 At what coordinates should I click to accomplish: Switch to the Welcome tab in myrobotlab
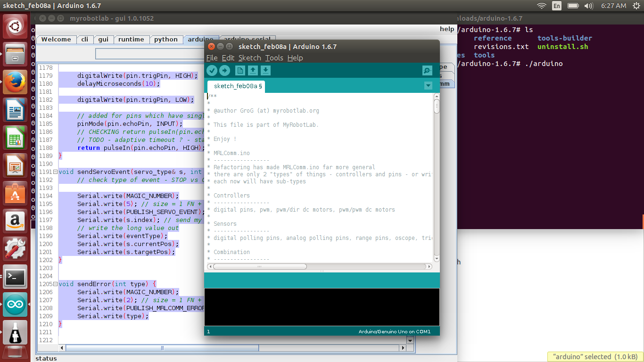point(56,40)
